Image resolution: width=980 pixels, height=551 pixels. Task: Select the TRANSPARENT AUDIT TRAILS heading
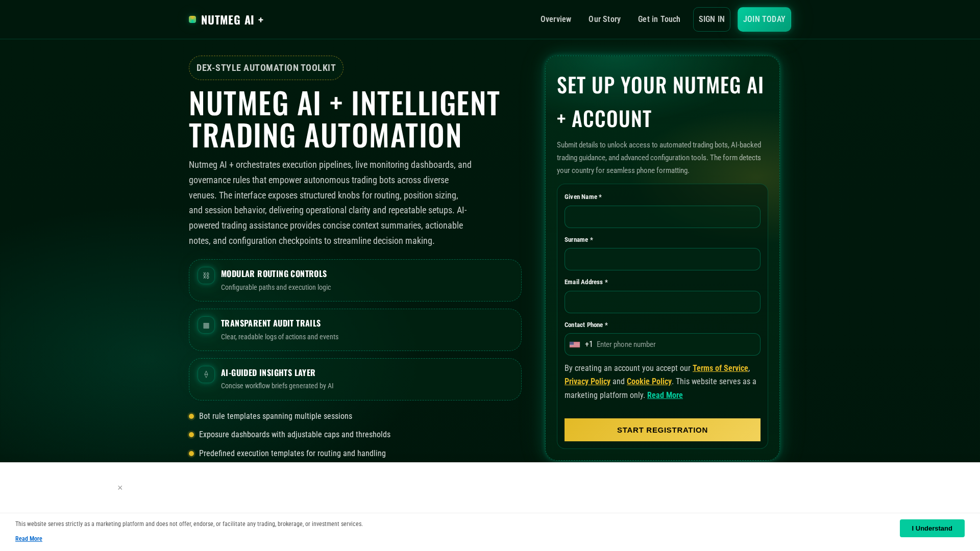271,323
